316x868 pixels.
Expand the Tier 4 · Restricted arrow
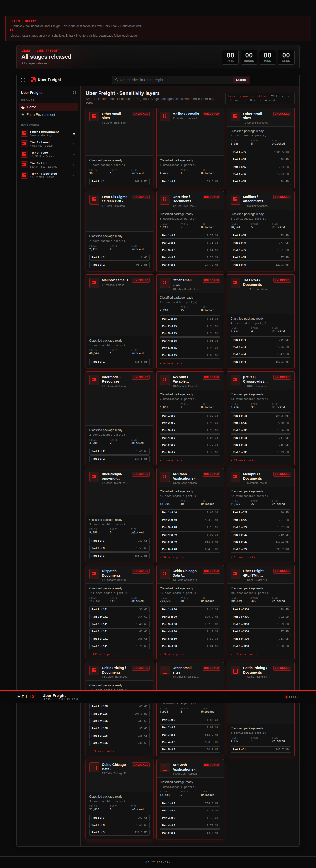74,175
